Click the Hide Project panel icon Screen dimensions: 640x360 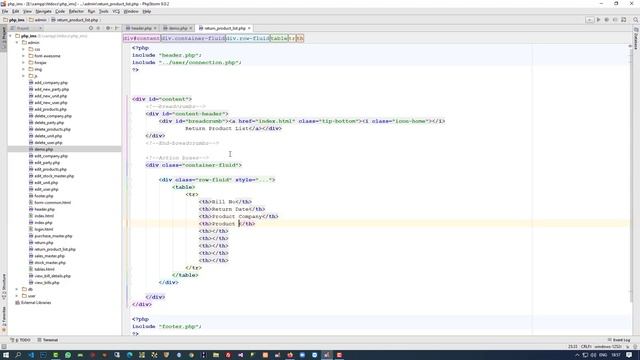point(117,28)
